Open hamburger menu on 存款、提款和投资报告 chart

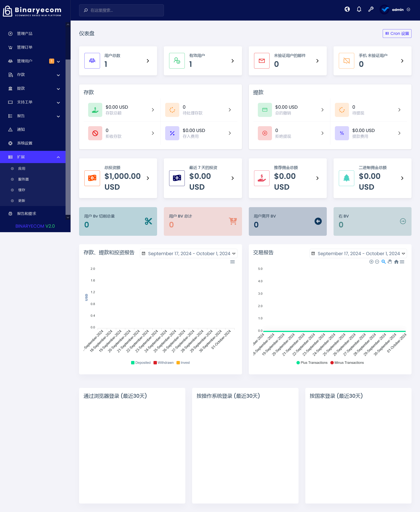(x=232, y=262)
